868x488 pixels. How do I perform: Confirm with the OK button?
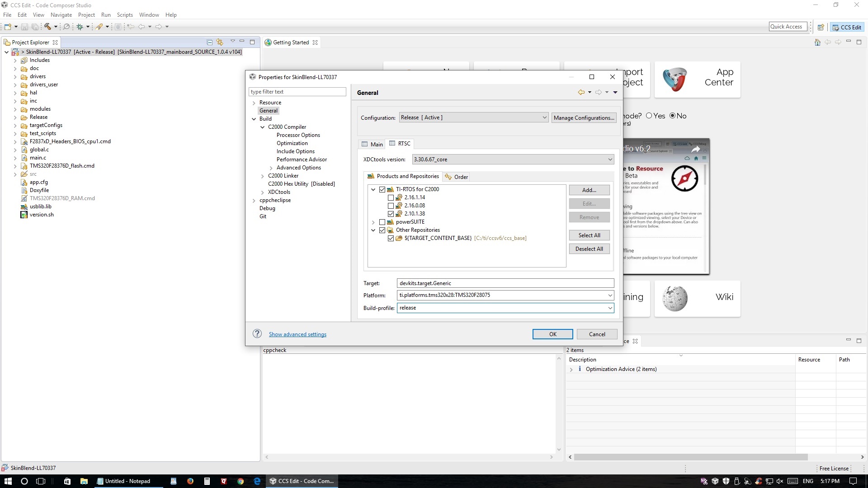click(552, 334)
